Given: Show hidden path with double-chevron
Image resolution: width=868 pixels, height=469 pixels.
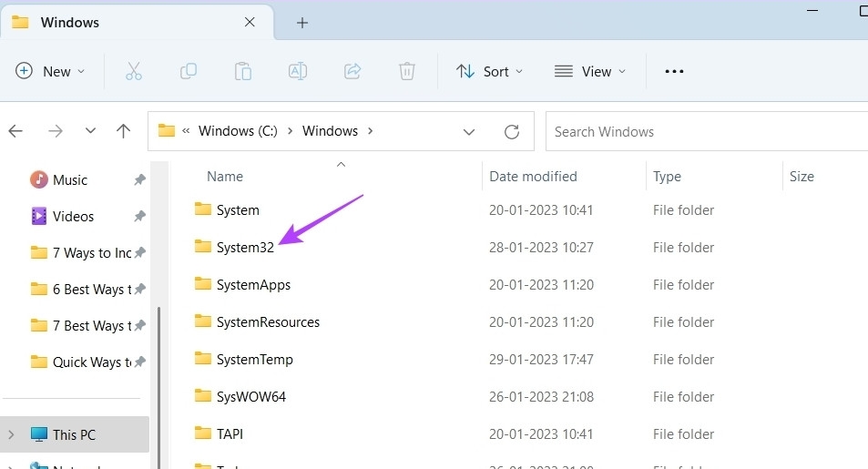Looking at the screenshot, I should pyautogui.click(x=186, y=131).
